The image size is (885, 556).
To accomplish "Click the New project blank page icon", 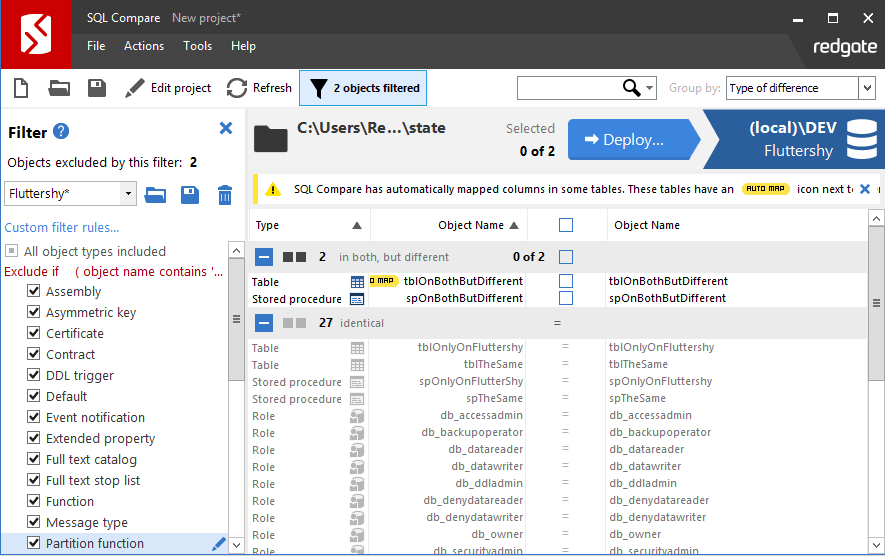I will coord(21,88).
